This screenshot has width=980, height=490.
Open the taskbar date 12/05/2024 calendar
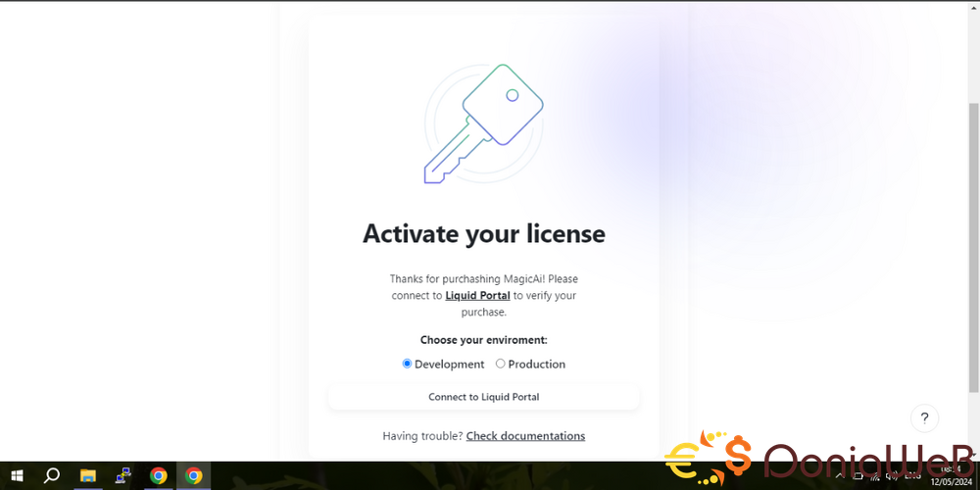(951, 482)
